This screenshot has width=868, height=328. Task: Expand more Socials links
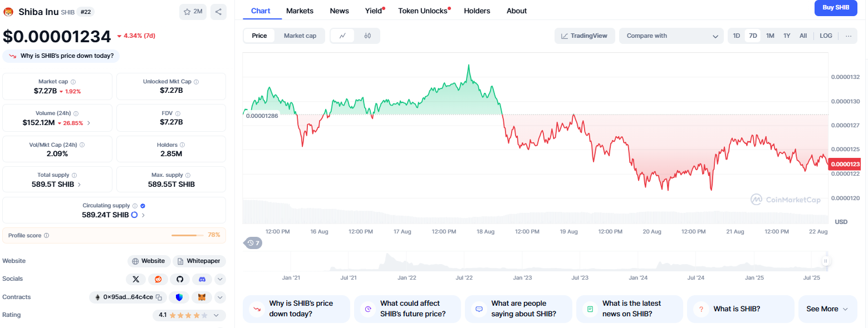(220, 279)
